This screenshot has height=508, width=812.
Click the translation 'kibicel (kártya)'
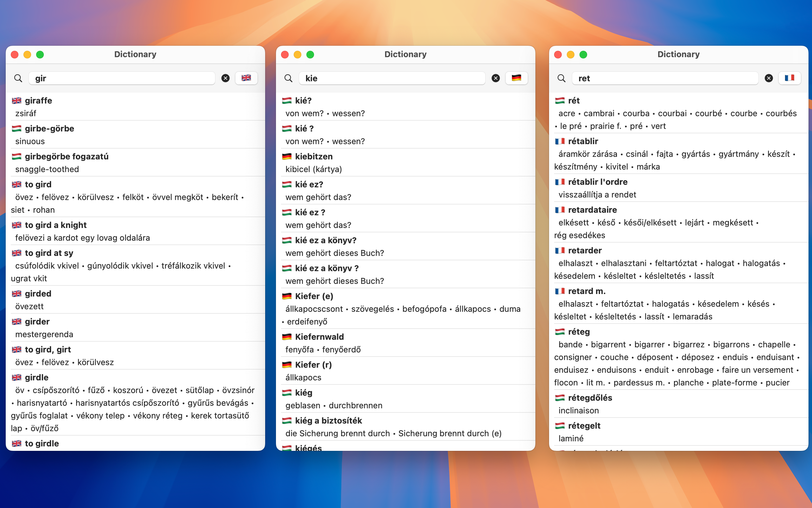click(314, 169)
